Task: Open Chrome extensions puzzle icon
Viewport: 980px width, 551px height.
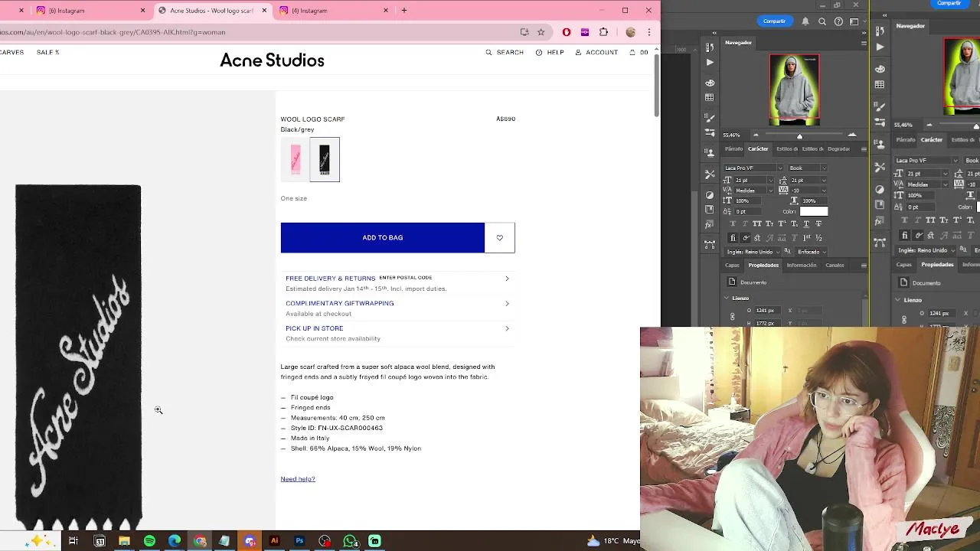Action: coord(603,32)
